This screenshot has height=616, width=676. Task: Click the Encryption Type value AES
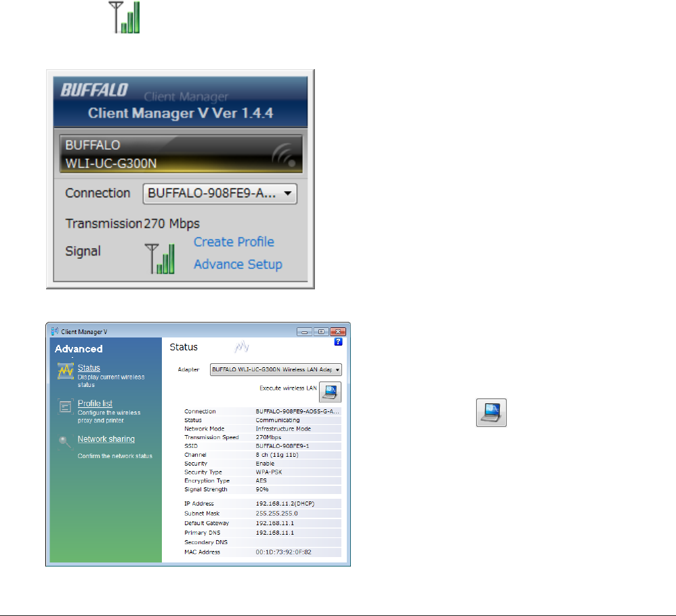tap(261, 480)
